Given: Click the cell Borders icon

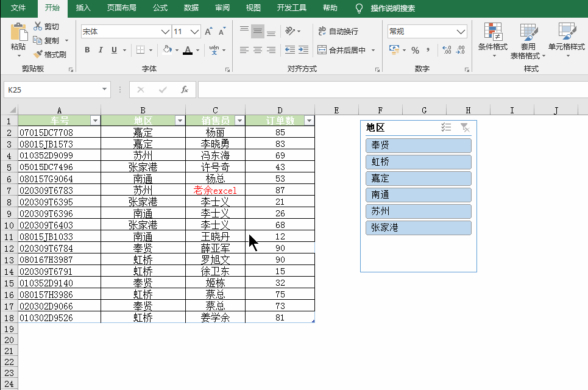Looking at the screenshot, I should coord(140,50).
